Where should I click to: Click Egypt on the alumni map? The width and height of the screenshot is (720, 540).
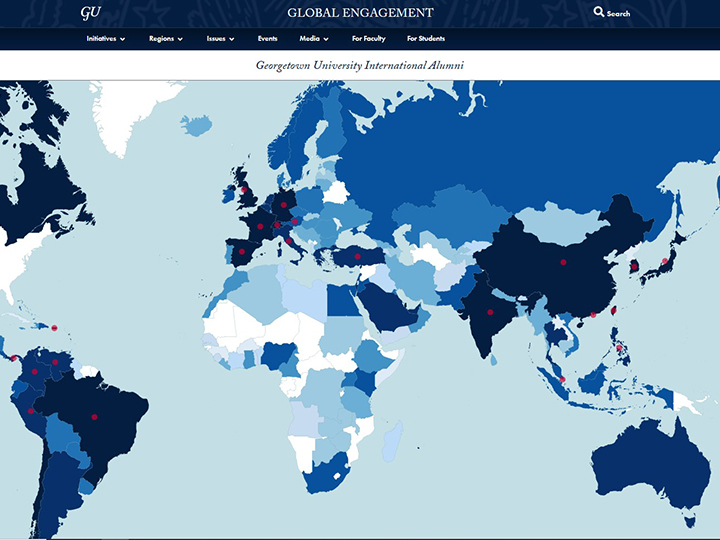point(342,301)
